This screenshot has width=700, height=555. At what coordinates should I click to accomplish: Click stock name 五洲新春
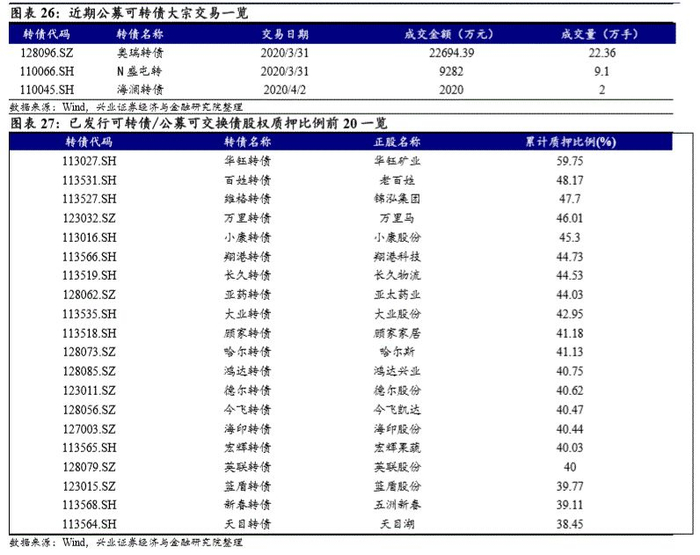click(x=397, y=505)
